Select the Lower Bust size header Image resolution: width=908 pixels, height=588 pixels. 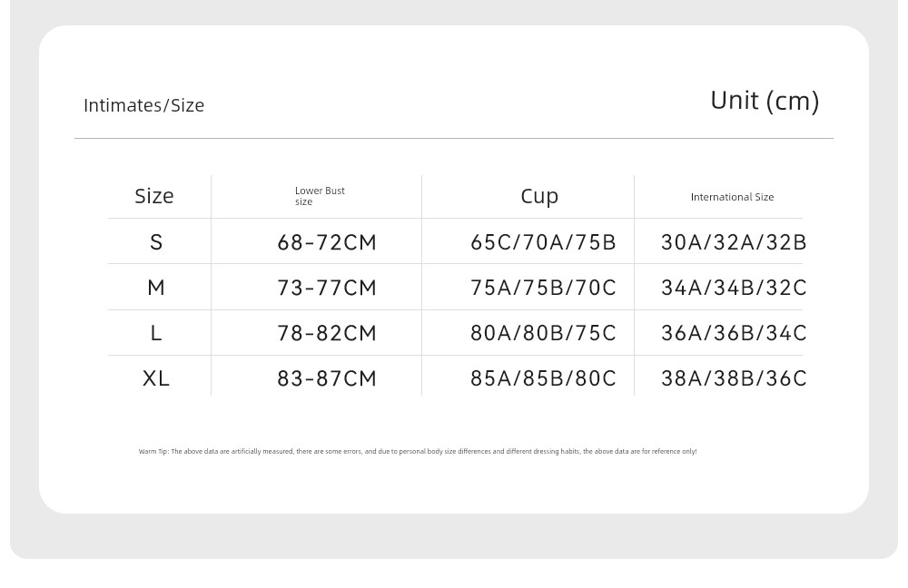pos(320,196)
